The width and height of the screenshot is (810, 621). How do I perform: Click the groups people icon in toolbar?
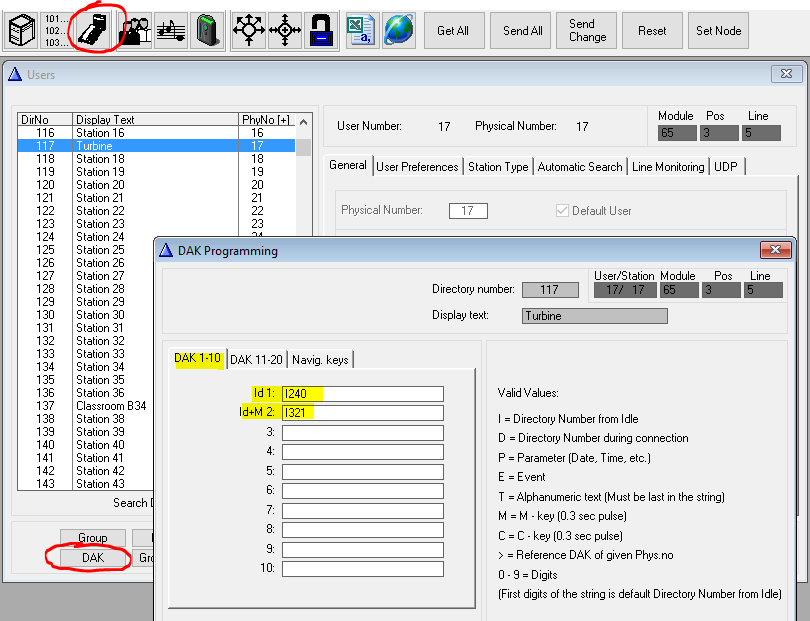pos(134,30)
